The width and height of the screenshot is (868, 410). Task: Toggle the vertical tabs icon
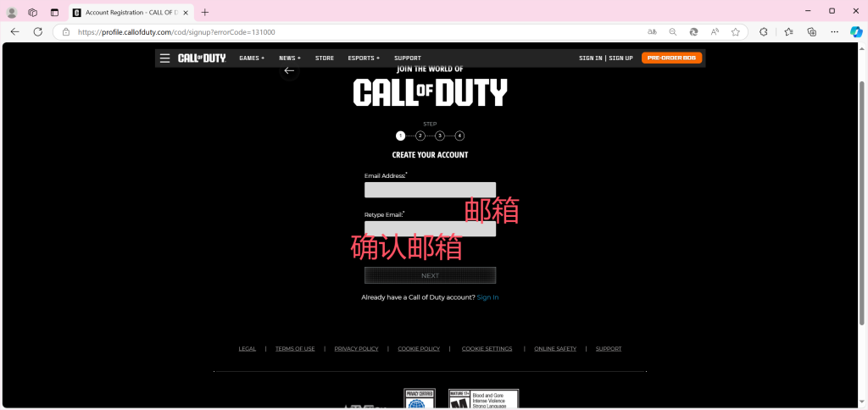click(x=54, y=12)
